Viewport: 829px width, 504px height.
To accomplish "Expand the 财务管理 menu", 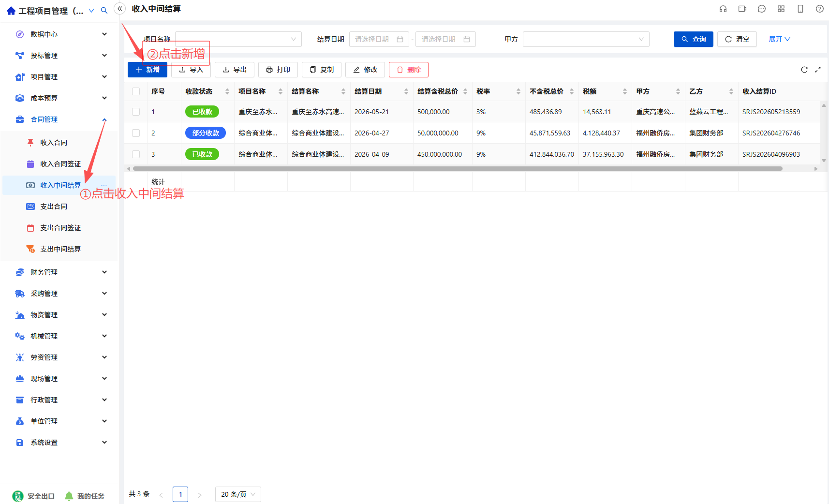I will [60, 272].
